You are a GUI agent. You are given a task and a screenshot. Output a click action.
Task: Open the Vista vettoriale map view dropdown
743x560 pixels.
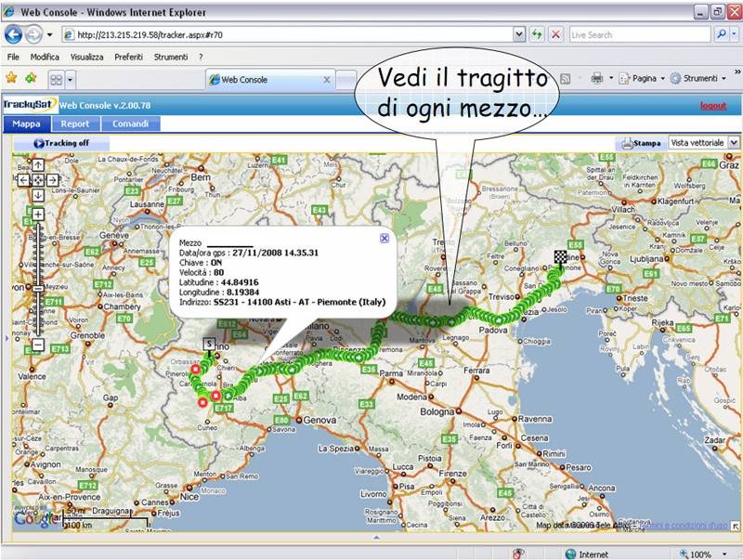coord(704,143)
